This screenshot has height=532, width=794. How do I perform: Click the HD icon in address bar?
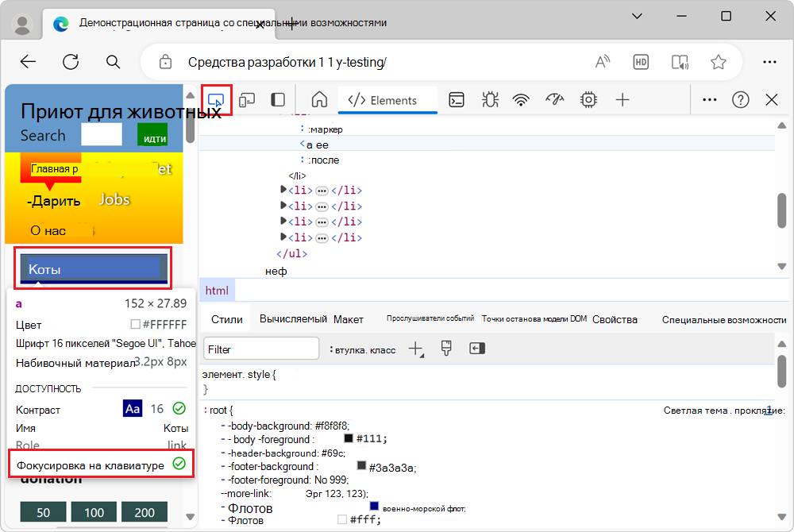coord(641,62)
